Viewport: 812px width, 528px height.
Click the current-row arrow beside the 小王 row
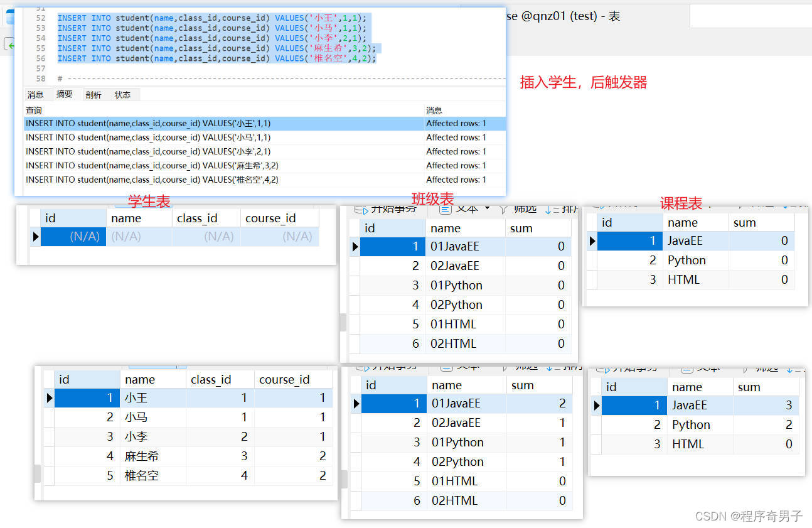pos(49,397)
